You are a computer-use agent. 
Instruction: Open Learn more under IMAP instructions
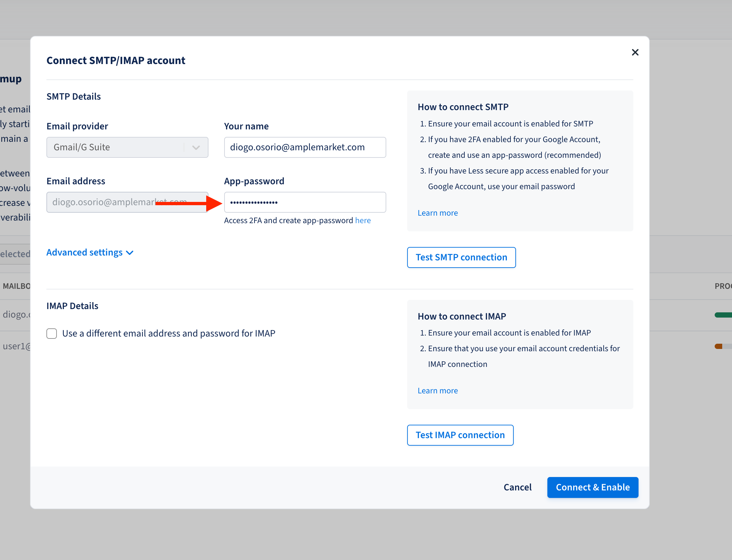click(x=437, y=390)
